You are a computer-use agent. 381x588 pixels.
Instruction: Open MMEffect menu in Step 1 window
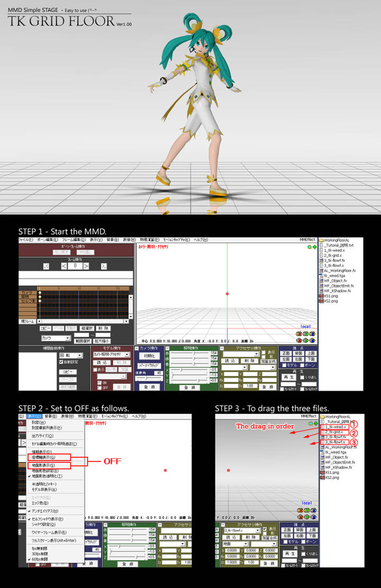click(x=307, y=239)
